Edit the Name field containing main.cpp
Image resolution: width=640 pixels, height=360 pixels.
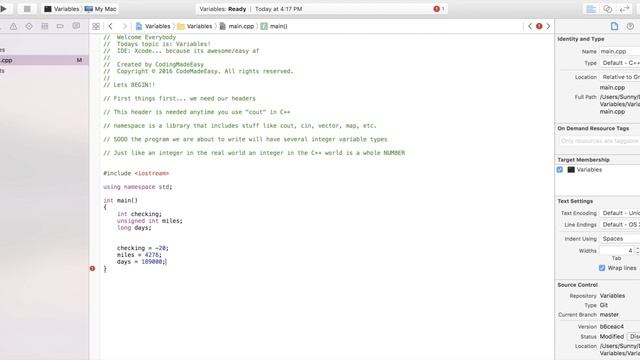point(620,51)
